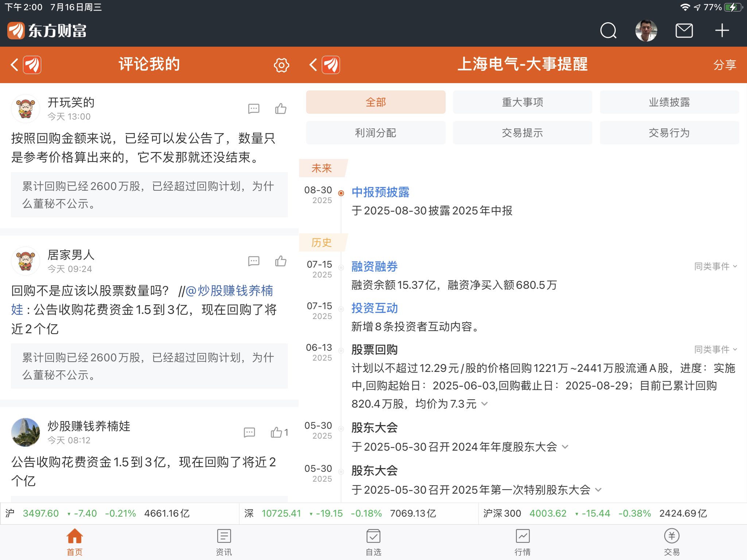The height and width of the screenshot is (560, 747).
Task: Tap the plus add icon
Action: point(722,31)
